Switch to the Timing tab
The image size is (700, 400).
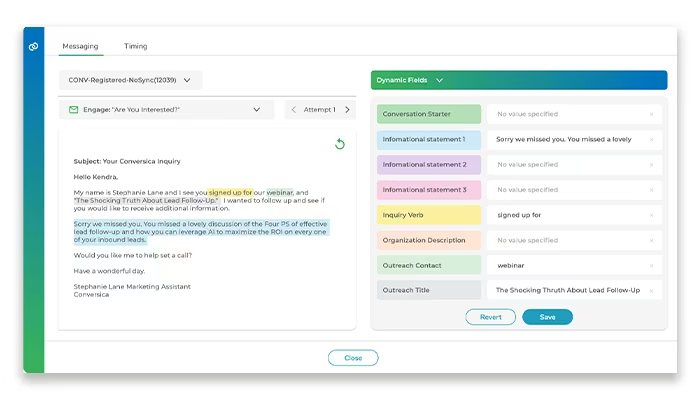tap(136, 46)
